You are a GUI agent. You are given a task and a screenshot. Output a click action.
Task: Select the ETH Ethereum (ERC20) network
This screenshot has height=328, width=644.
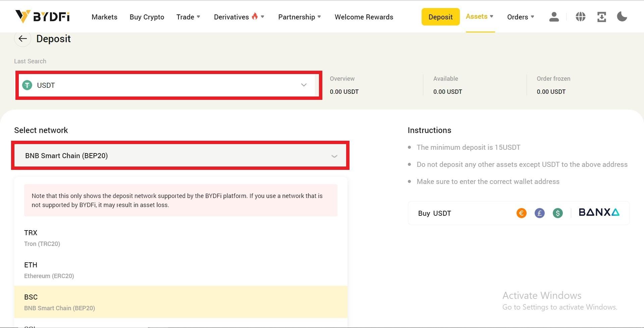pyautogui.click(x=181, y=270)
